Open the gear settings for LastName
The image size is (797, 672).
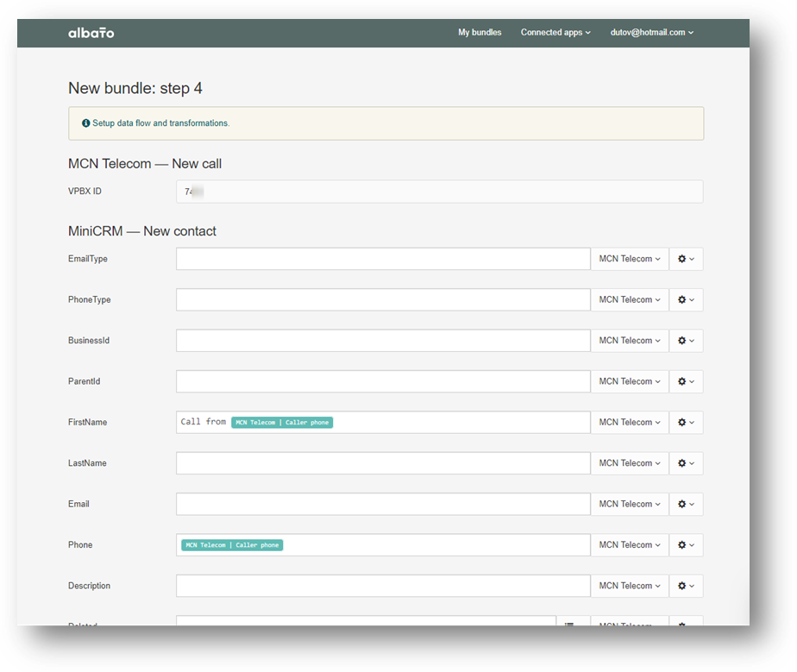pyautogui.click(x=686, y=463)
